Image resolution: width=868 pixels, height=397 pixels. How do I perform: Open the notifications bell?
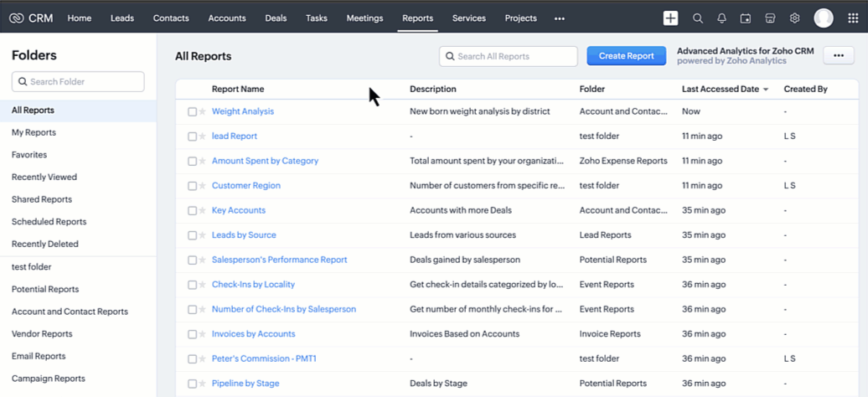[721, 18]
